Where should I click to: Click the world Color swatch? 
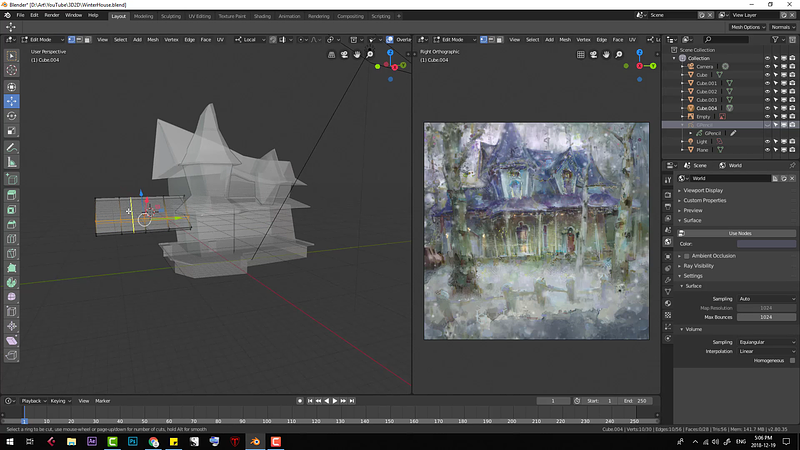tap(766, 244)
